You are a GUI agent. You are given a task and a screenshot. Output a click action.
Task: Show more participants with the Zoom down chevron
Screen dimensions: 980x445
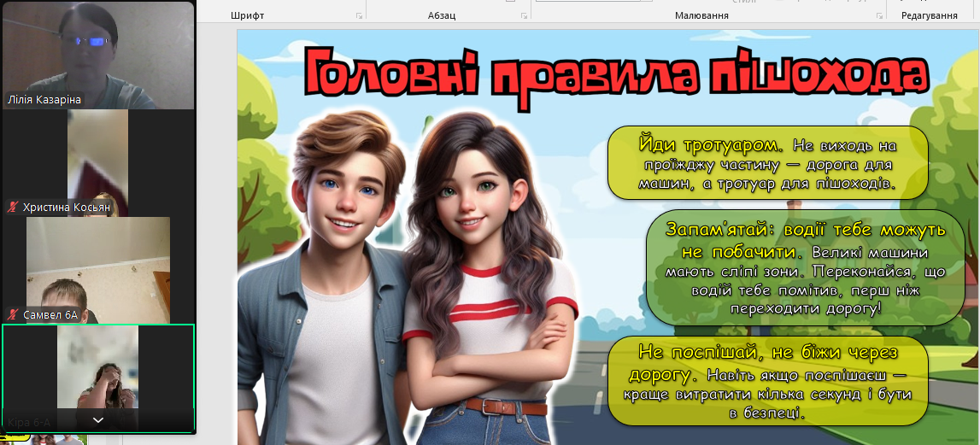click(x=98, y=420)
